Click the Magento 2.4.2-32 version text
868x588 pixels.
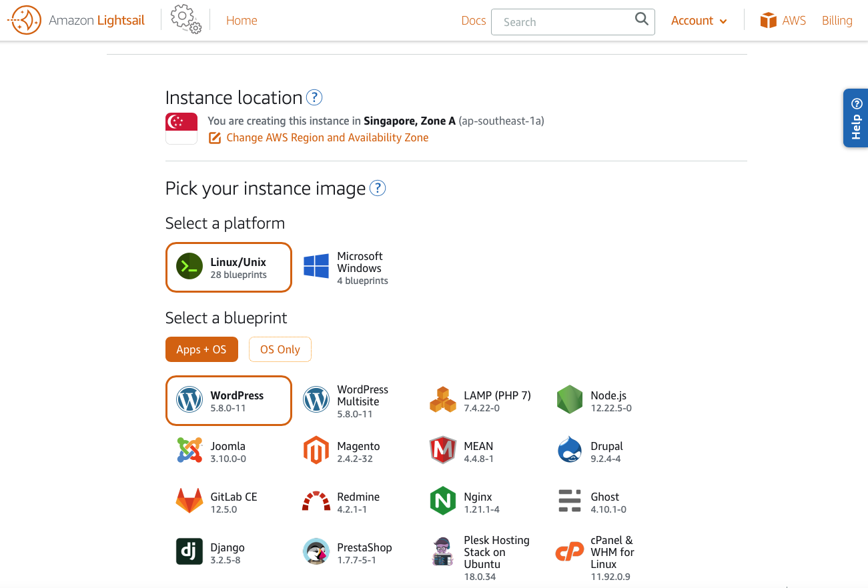click(x=355, y=459)
